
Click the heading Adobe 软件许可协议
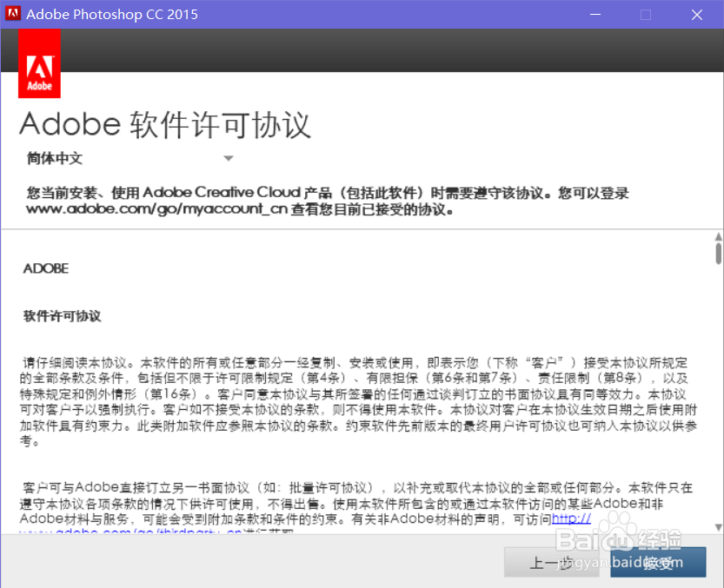(x=165, y=124)
